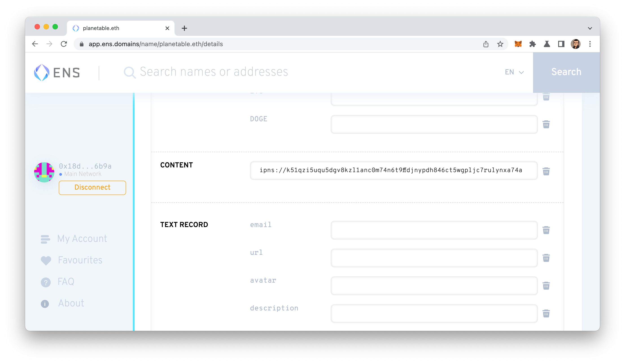Click the delete icon next to DOGE field
The image size is (625, 364).
point(546,124)
